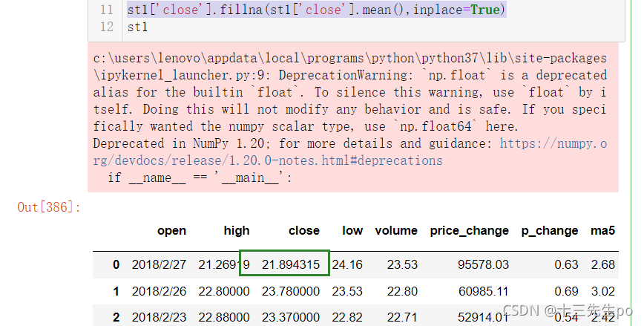
Task: Click line number 12 in the gutter
Action: [107, 27]
